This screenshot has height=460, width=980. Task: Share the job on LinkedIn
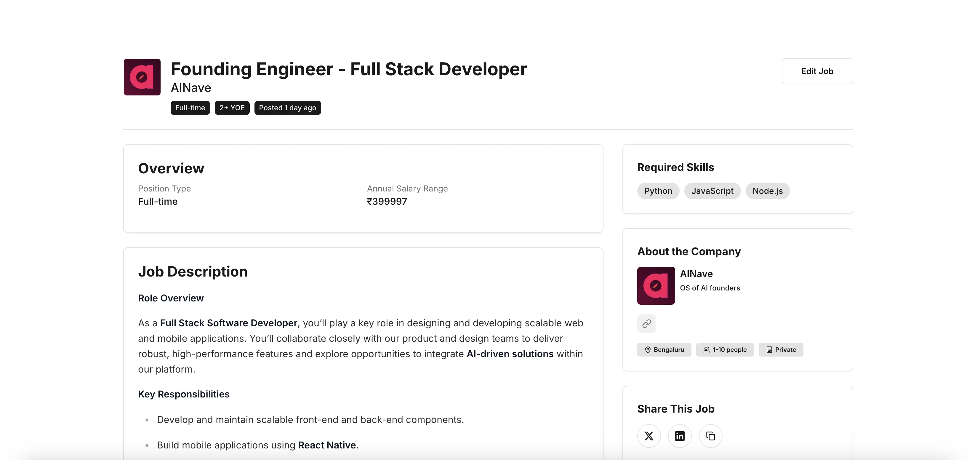(680, 436)
